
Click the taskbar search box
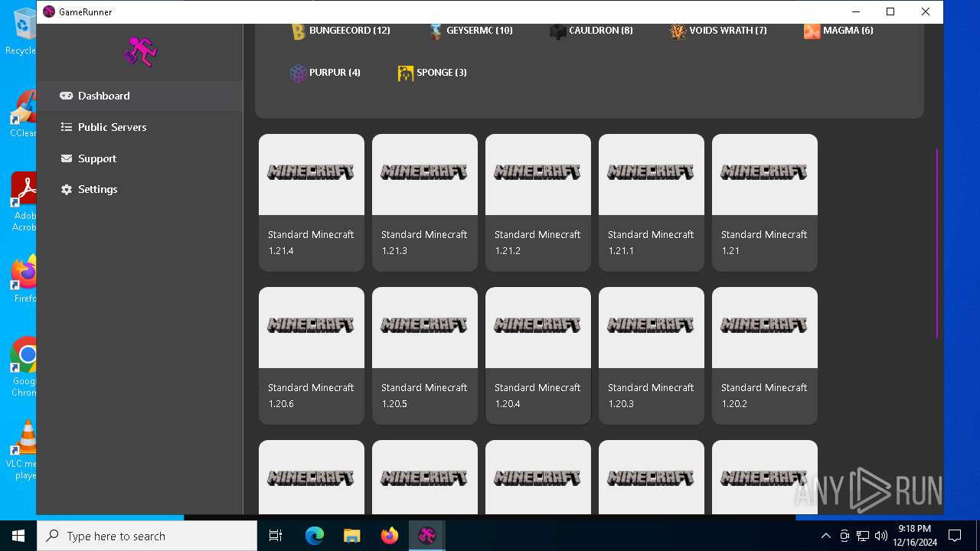click(x=147, y=536)
